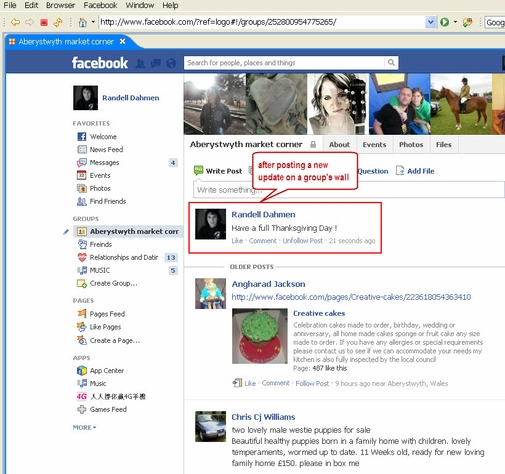
Task: Close the Aberystwyth market corner browser tab
Action: (x=123, y=41)
